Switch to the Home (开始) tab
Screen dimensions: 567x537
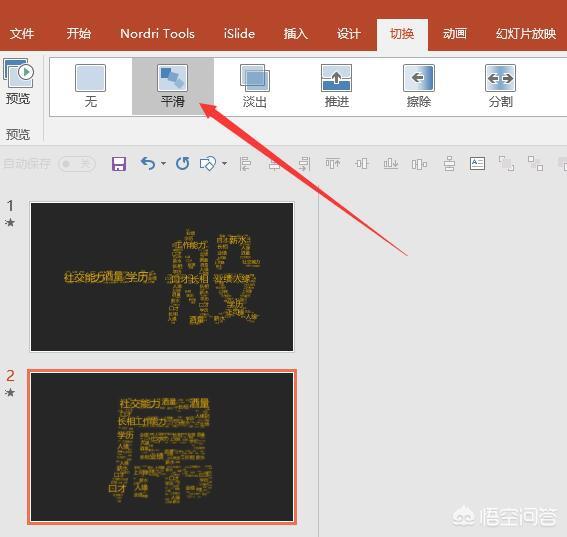tap(78, 34)
